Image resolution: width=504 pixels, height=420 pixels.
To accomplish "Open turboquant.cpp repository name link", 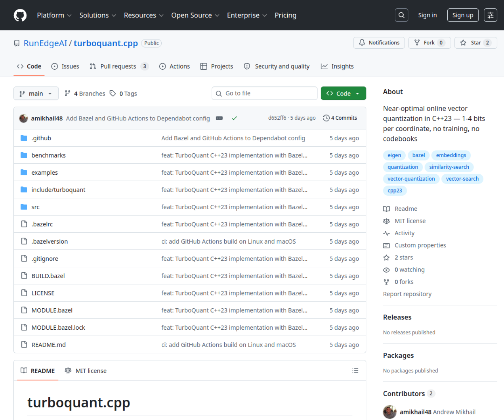I will (106, 43).
